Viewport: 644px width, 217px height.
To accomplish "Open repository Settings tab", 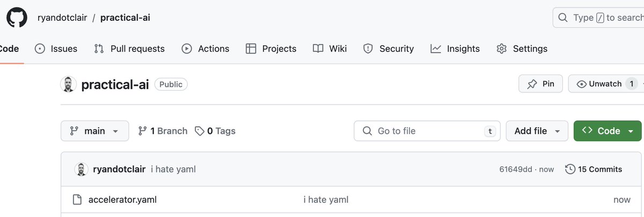I will 522,49.
